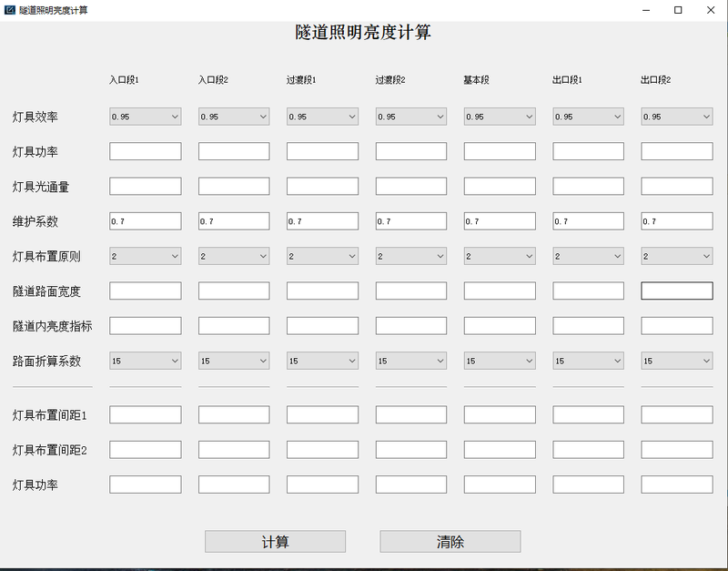728x571 pixels.
Task: Focus upper 灯具功率 field for 出口段2
Action: tap(677, 151)
